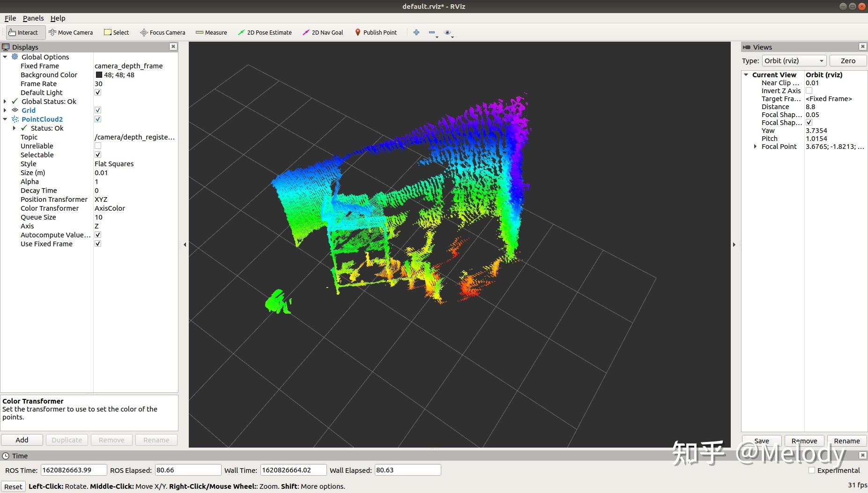Pick the Measure tool

coord(211,32)
